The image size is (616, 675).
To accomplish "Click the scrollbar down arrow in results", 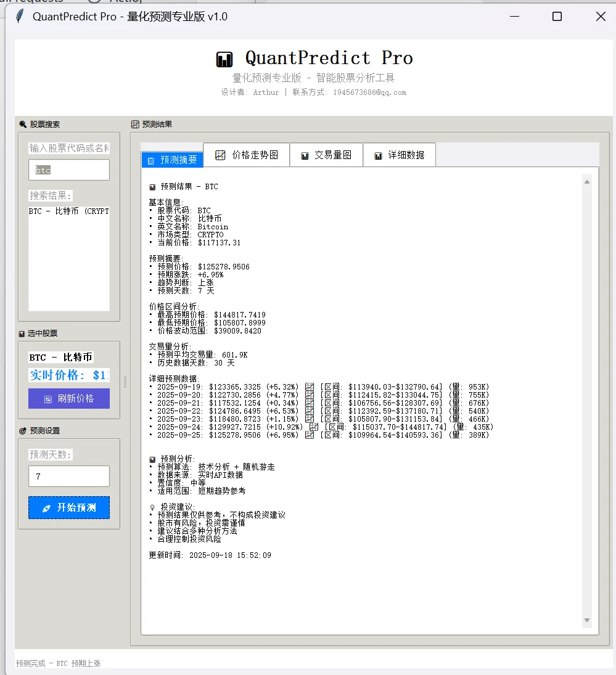I will 587,620.
